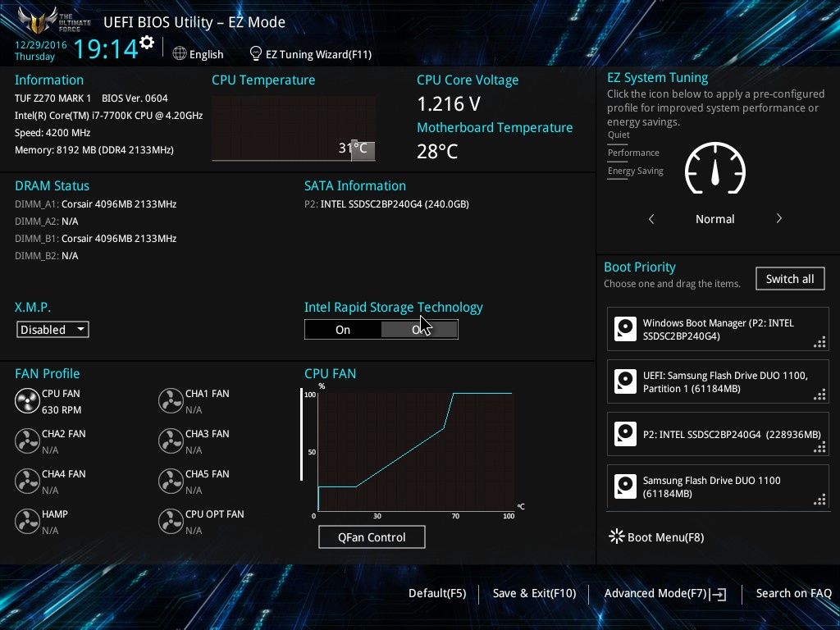Screen dimensions: 840x630
Task: Select previous EZ System Tuning profile arrow
Action: (x=651, y=218)
